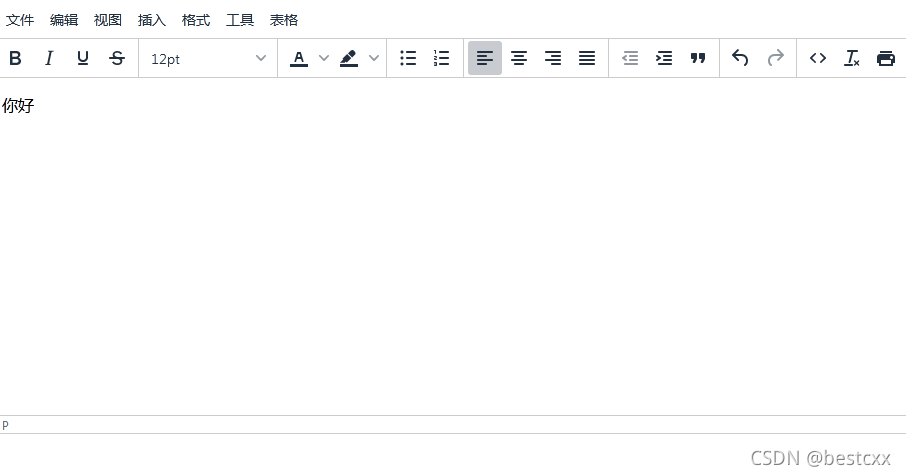Place cursor in the 你好 text

point(18,106)
